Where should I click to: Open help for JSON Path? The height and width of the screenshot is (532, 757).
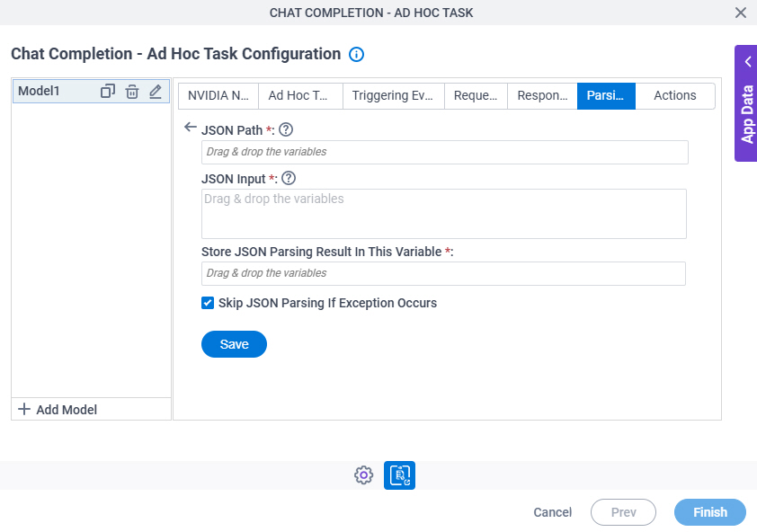coord(286,129)
